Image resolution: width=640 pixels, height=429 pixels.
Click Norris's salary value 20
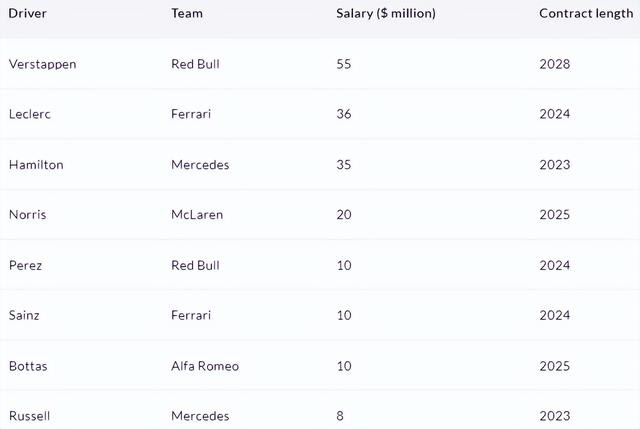[x=345, y=215]
